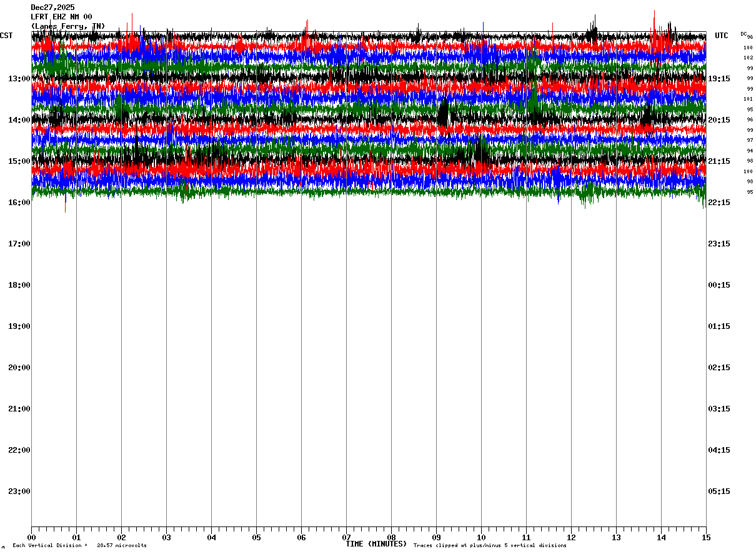Click the date label Dec27,2025

(52, 8)
